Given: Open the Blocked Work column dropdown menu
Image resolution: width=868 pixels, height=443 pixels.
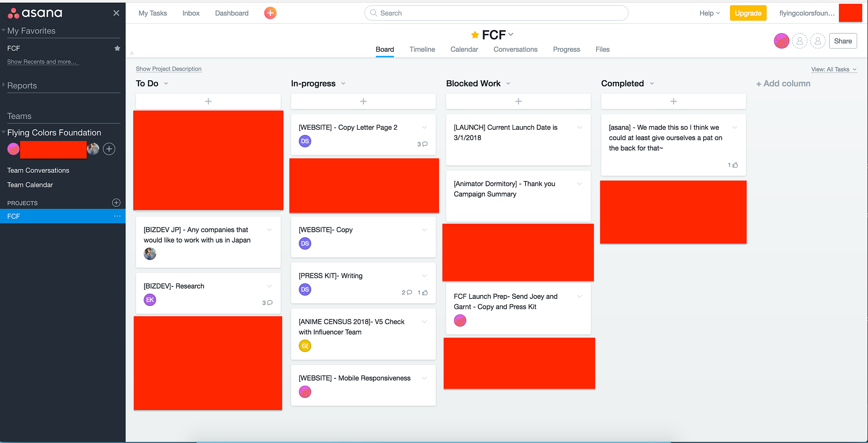Looking at the screenshot, I should [508, 83].
